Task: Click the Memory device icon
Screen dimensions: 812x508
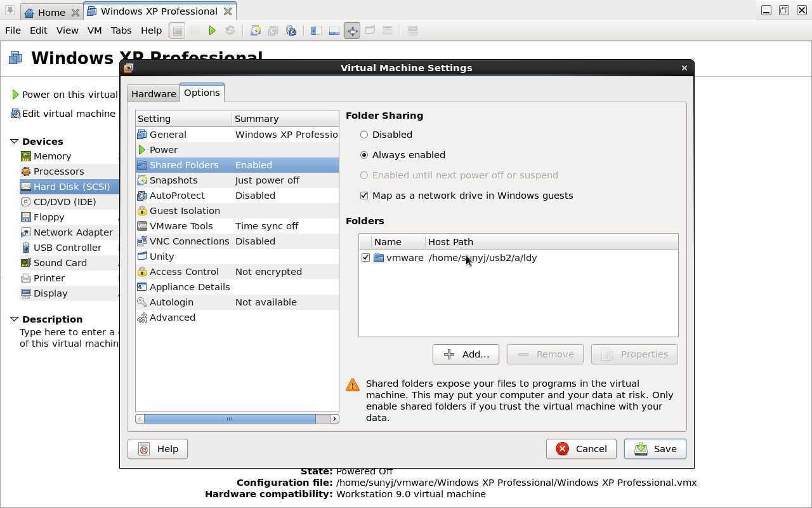Action: point(26,156)
